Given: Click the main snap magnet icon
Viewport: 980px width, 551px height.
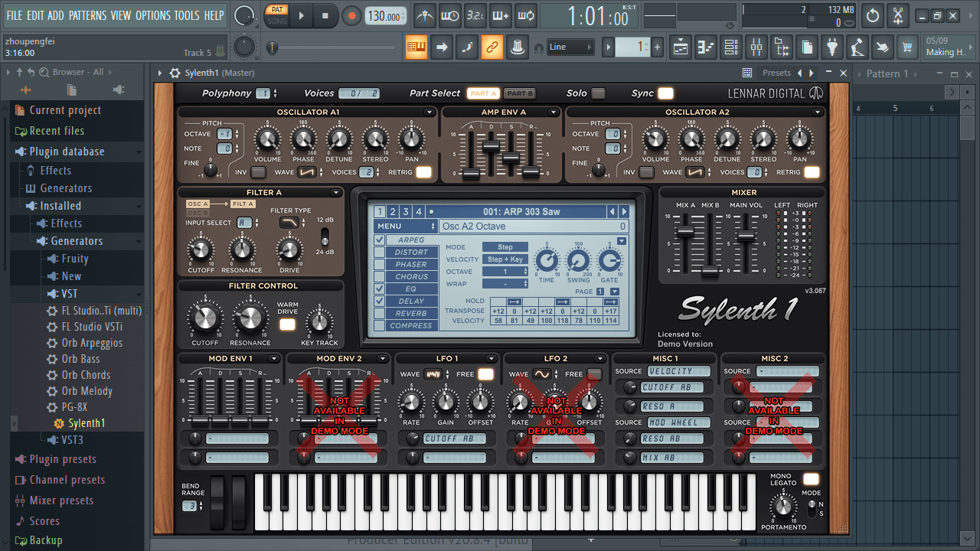Looking at the screenshot, I should 539,47.
